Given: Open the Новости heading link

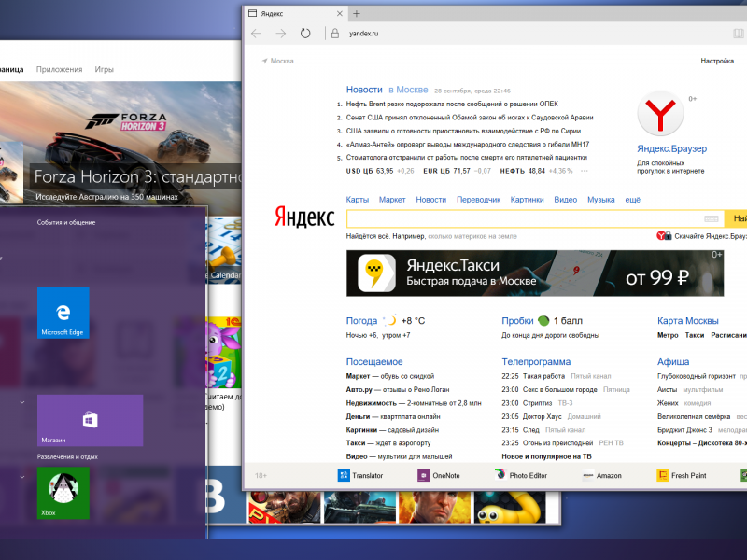Looking at the screenshot, I should [364, 90].
